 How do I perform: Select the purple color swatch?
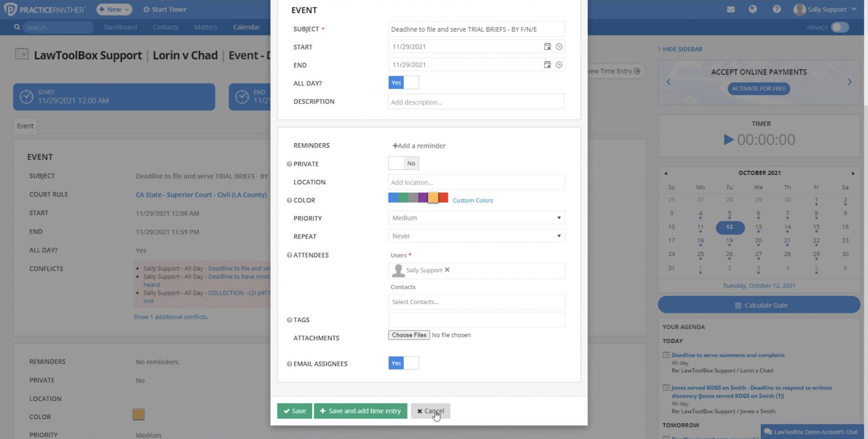(x=423, y=197)
